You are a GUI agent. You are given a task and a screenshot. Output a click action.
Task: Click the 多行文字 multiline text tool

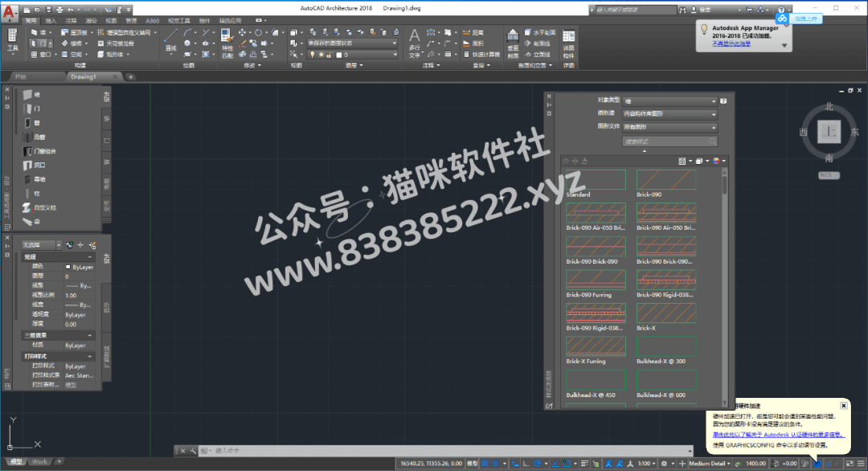point(414,43)
